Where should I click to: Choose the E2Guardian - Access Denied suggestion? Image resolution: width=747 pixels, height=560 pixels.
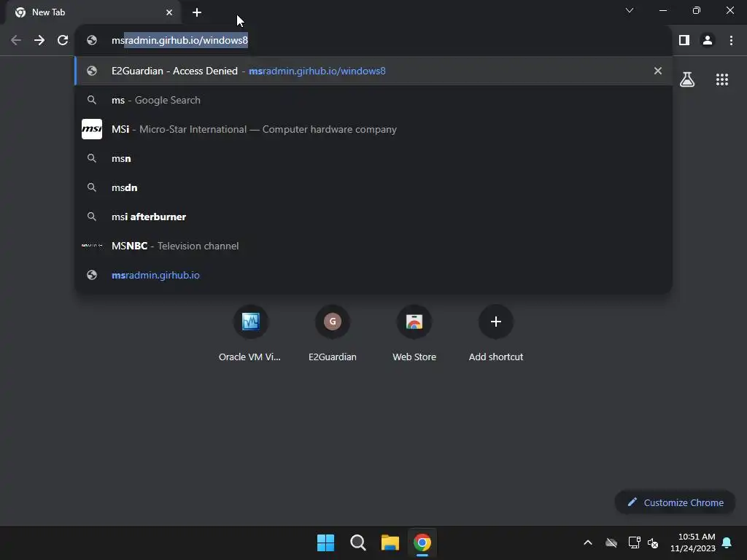[x=373, y=71]
